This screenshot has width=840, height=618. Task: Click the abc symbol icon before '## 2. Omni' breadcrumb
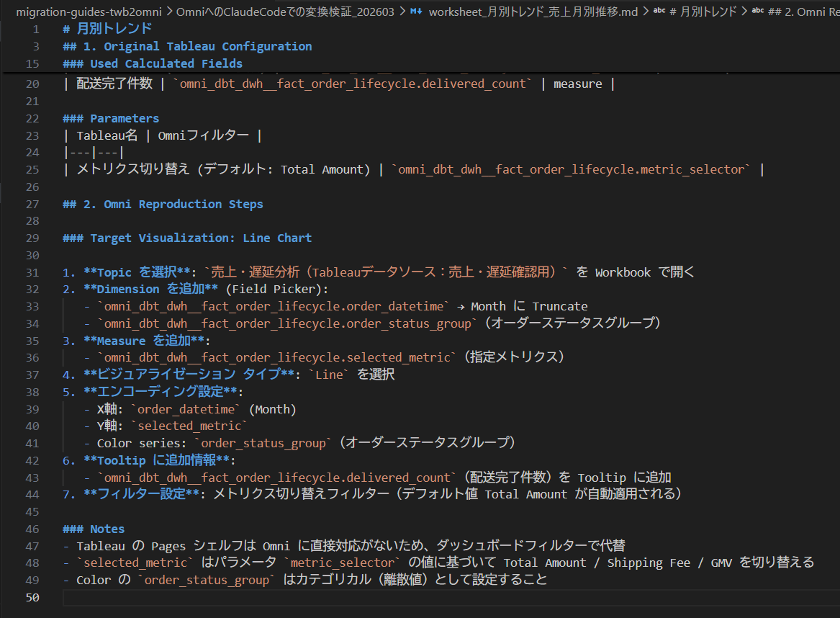pyautogui.click(x=758, y=11)
